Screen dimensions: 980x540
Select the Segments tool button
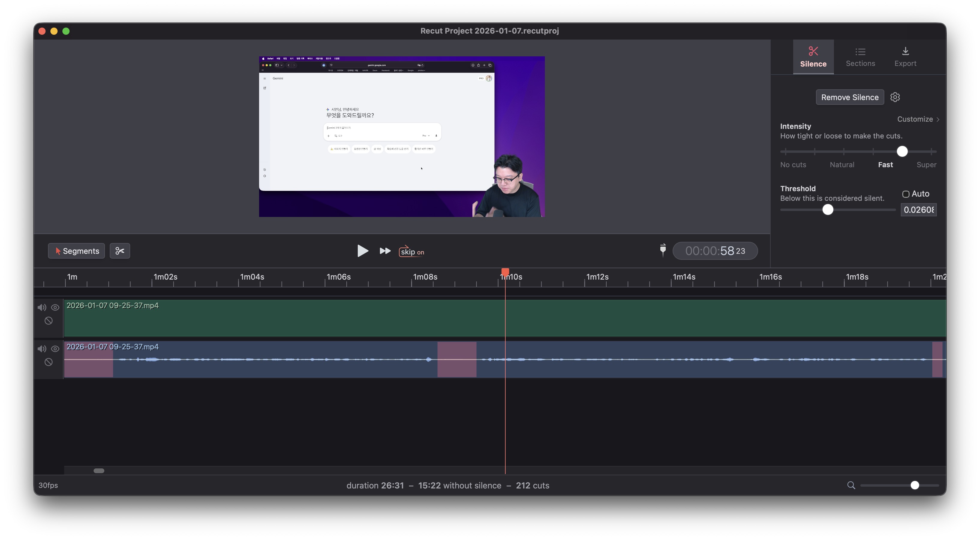pyautogui.click(x=76, y=251)
